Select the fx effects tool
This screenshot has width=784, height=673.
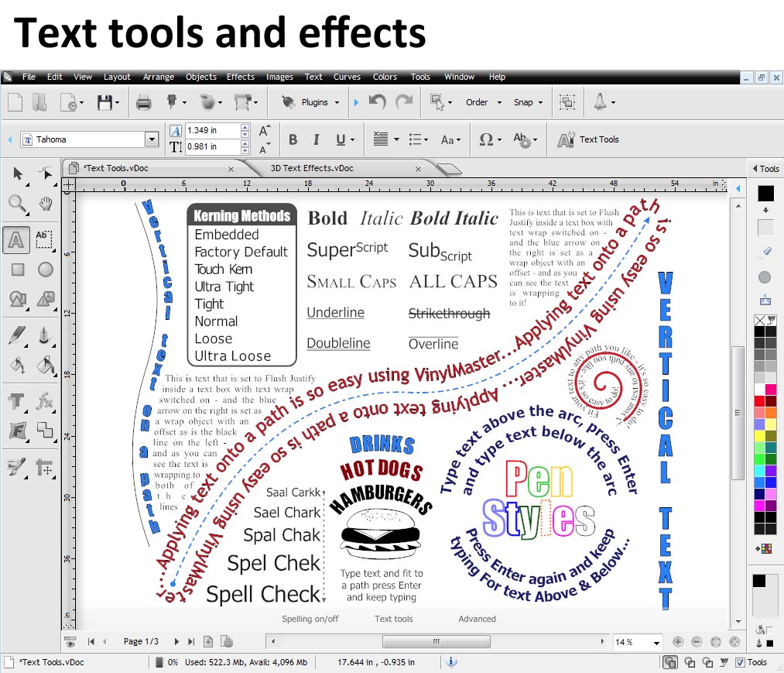tap(45, 401)
